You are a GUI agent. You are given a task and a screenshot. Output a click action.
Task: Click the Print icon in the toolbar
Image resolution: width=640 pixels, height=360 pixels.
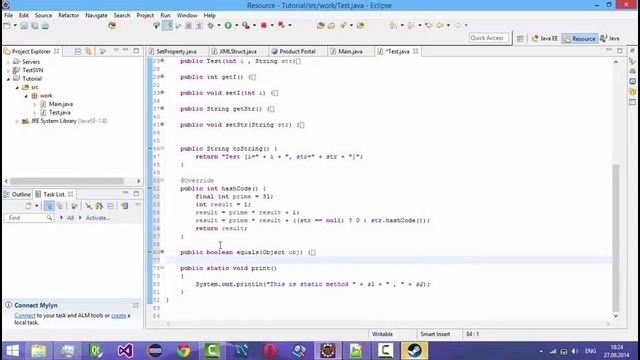[x=45, y=26]
